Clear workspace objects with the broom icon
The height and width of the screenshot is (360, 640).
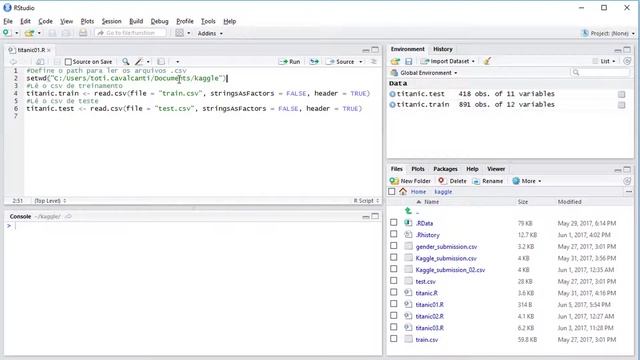pyautogui.click(x=487, y=61)
